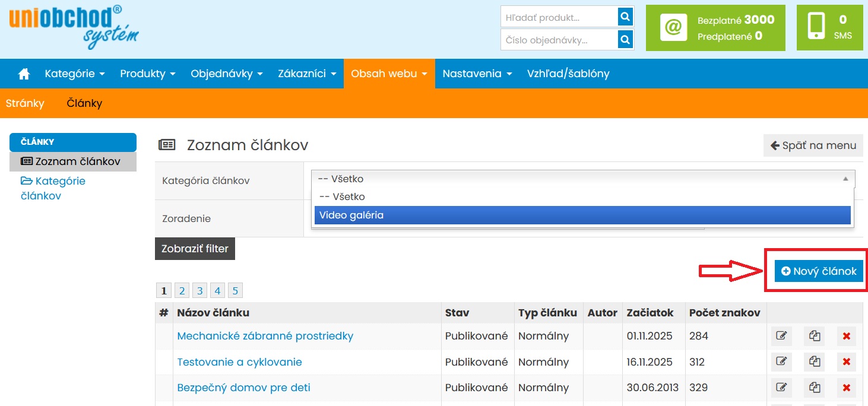Select Video galéria option in dropdown

pos(582,215)
